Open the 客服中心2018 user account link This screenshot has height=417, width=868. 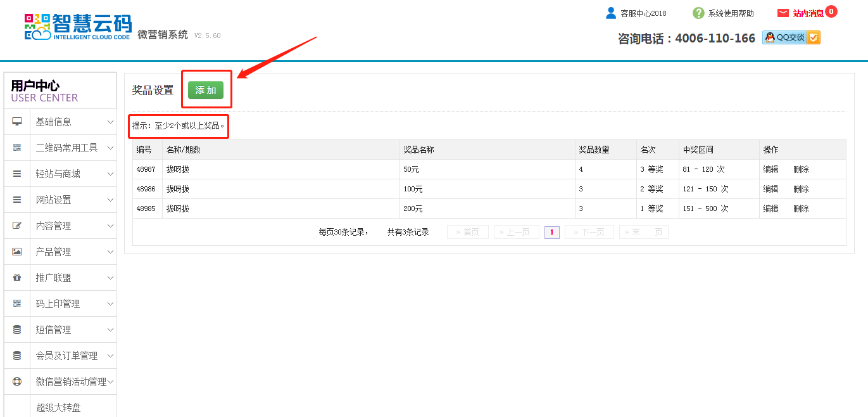(x=643, y=13)
